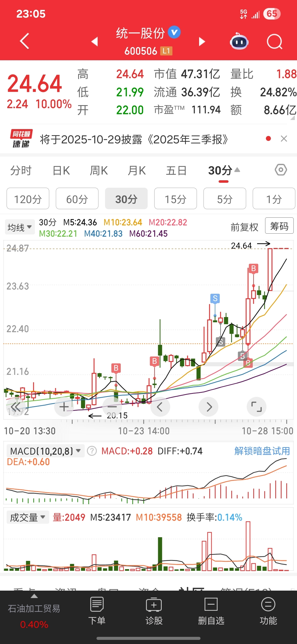Open the 均线 indicator dropdown
The width and height of the screenshot is (297, 644).
point(20,227)
